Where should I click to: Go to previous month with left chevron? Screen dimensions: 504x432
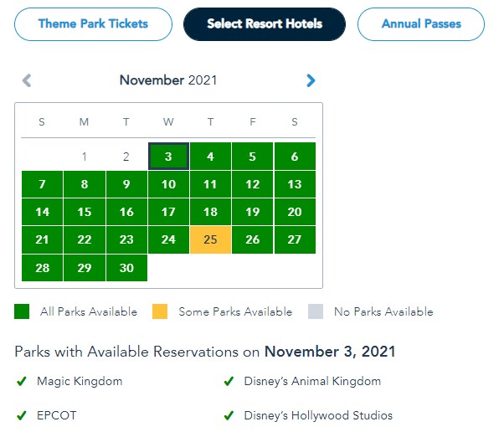27,80
